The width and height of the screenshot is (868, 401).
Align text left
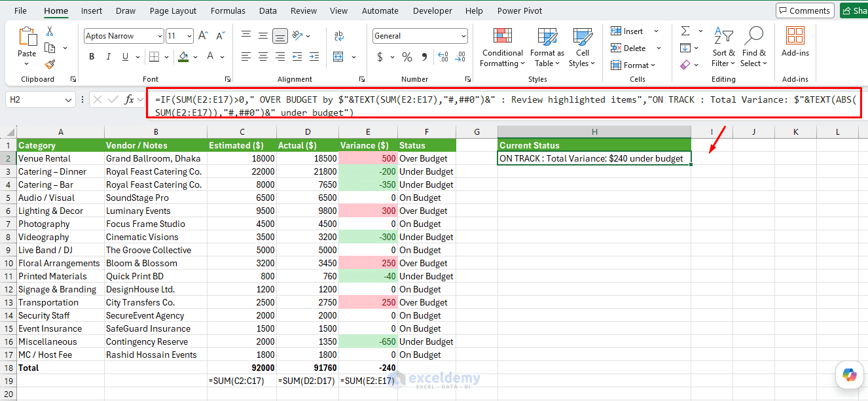[x=246, y=57]
